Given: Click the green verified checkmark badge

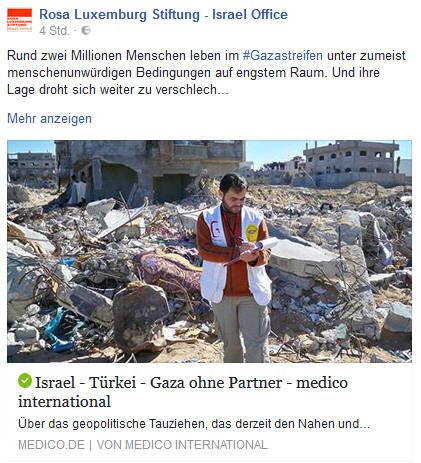Looking at the screenshot, I should 25,381.
